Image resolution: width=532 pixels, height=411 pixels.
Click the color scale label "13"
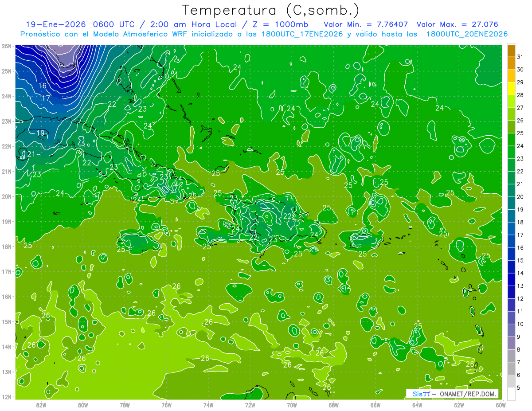click(x=520, y=286)
